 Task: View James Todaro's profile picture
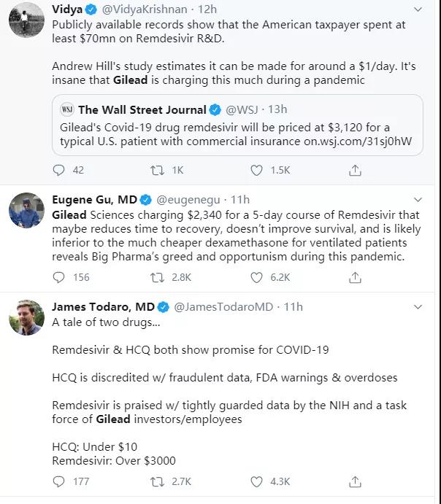point(27,317)
